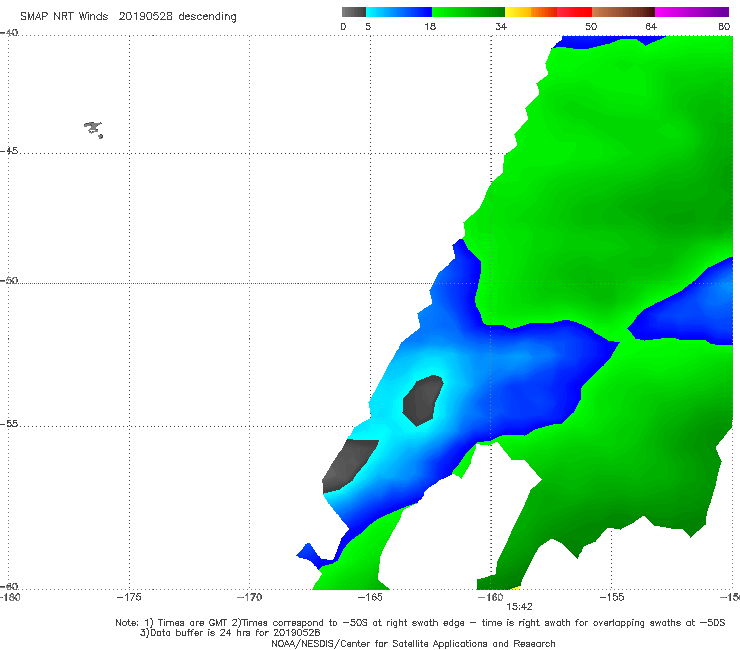Click longitude axis label '-160'
This screenshot has width=740, height=650.
[x=491, y=597]
